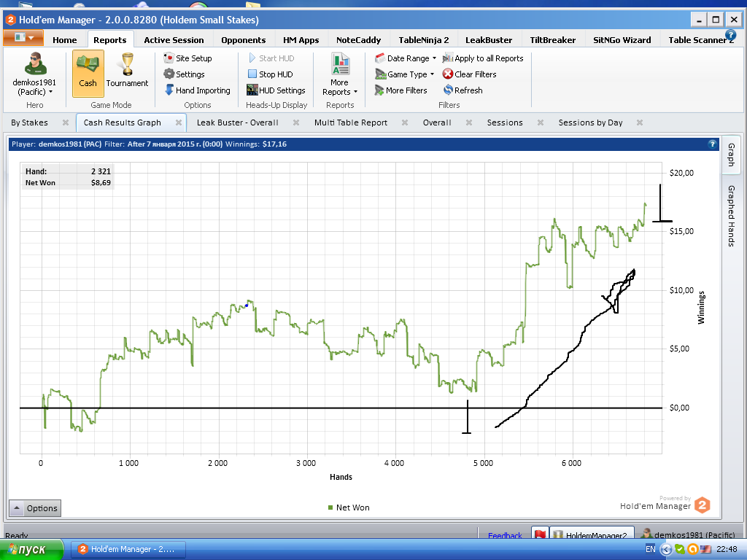The width and height of the screenshot is (747, 560).
Task: Click the hero avatar demkos1981 icon
Action: point(35,64)
